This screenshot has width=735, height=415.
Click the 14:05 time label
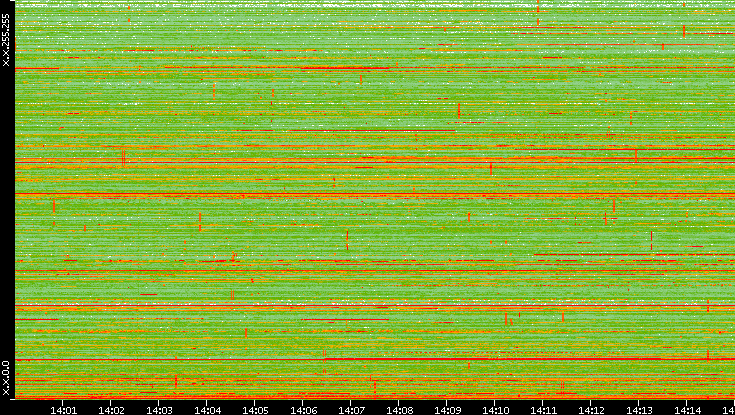(x=255, y=410)
